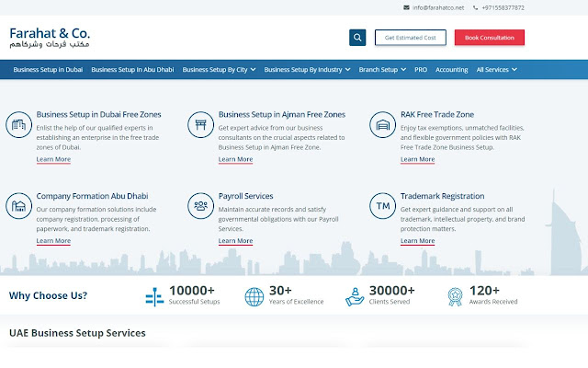Open the RAK Free Trade Zone heading

click(437, 114)
